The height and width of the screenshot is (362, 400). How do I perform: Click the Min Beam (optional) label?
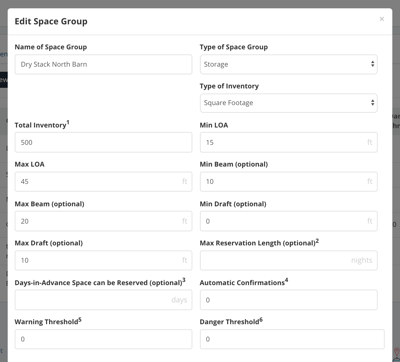click(x=234, y=164)
